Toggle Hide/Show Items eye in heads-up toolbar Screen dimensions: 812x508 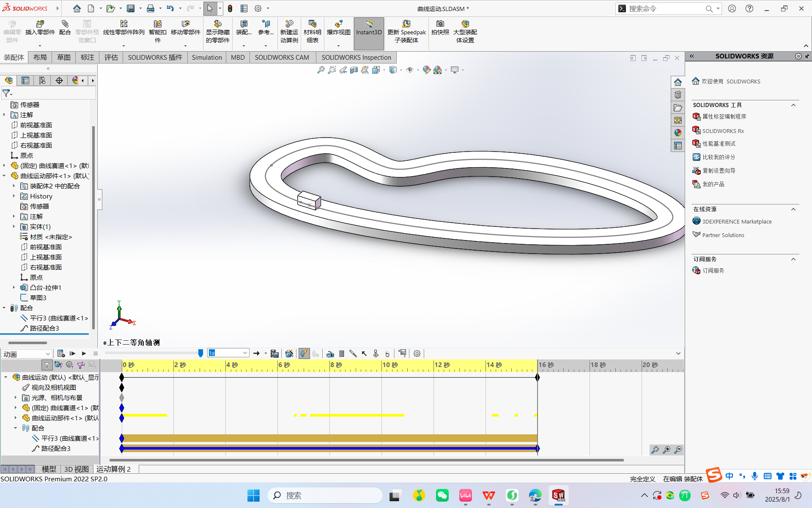[x=410, y=69]
